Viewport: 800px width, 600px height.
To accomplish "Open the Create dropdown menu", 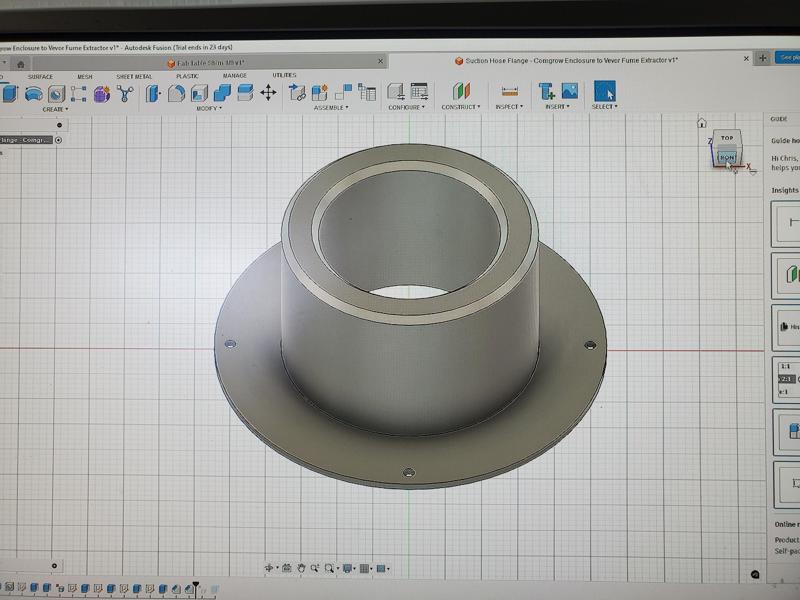I will (54, 108).
